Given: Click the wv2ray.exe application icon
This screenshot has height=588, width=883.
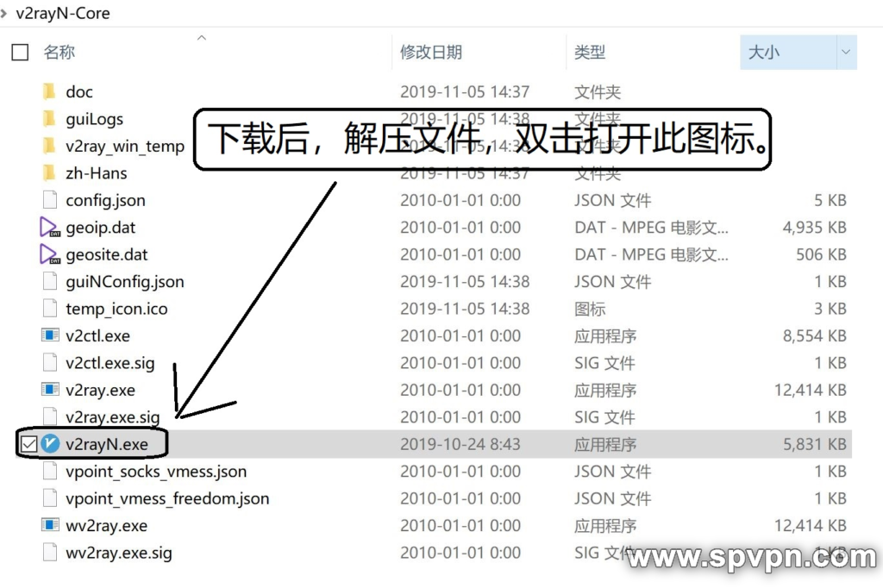Looking at the screenshot, I should (x=50, y=525).
